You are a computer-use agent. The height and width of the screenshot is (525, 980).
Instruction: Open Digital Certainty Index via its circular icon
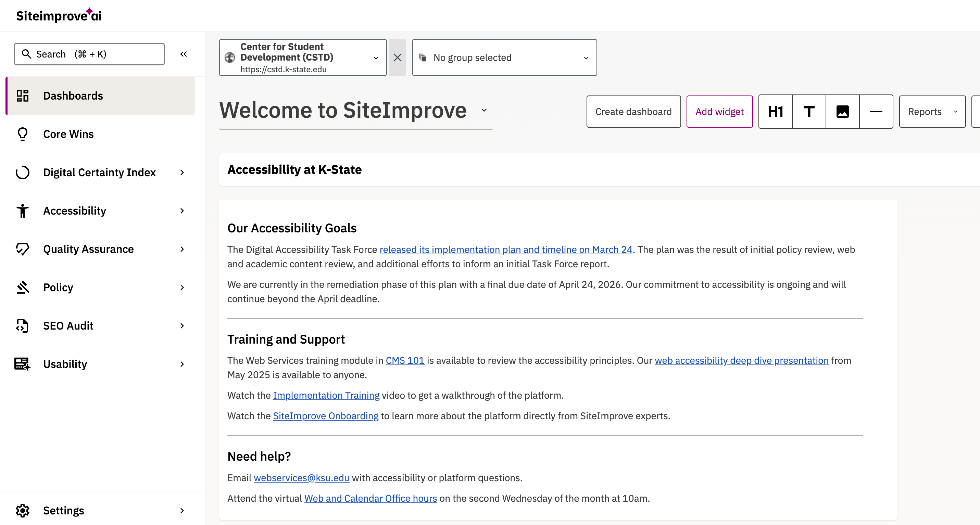tap(23, 172)
